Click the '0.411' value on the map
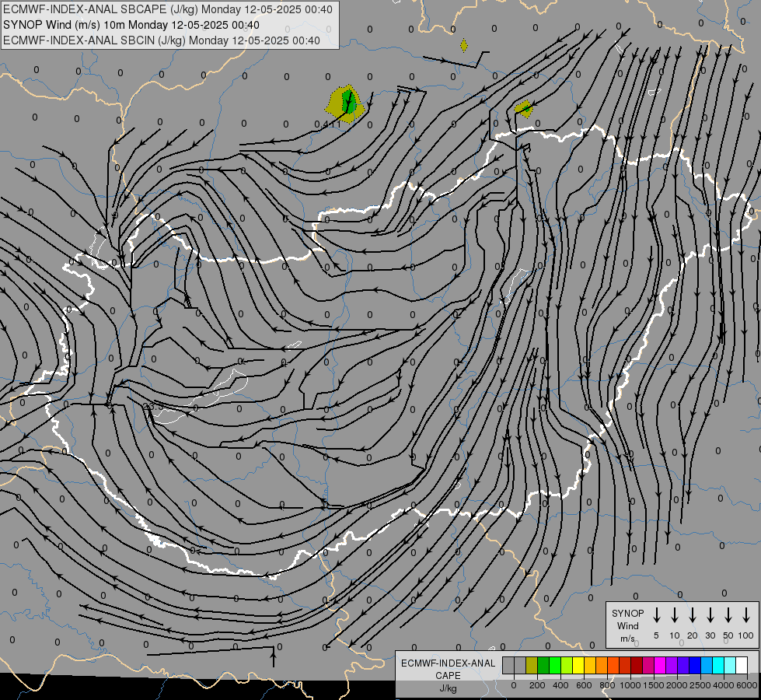761x700 pixels. [x=327, y=124]
